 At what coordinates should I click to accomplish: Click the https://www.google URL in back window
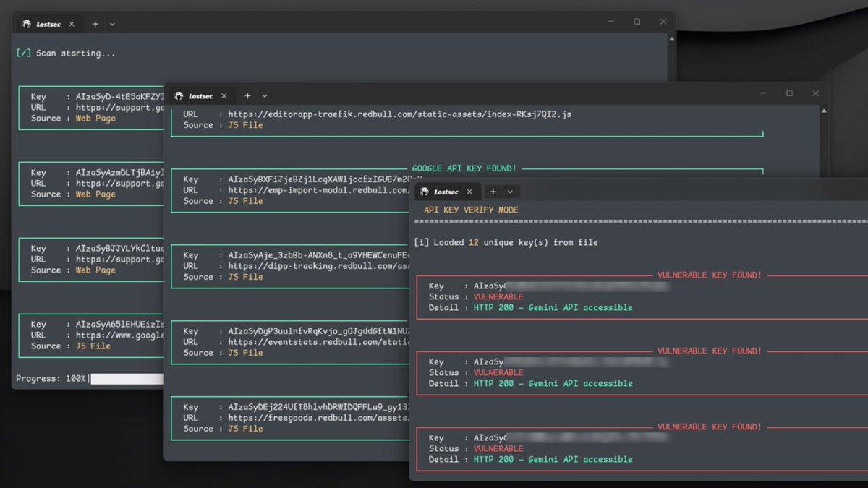click(120, 335)
